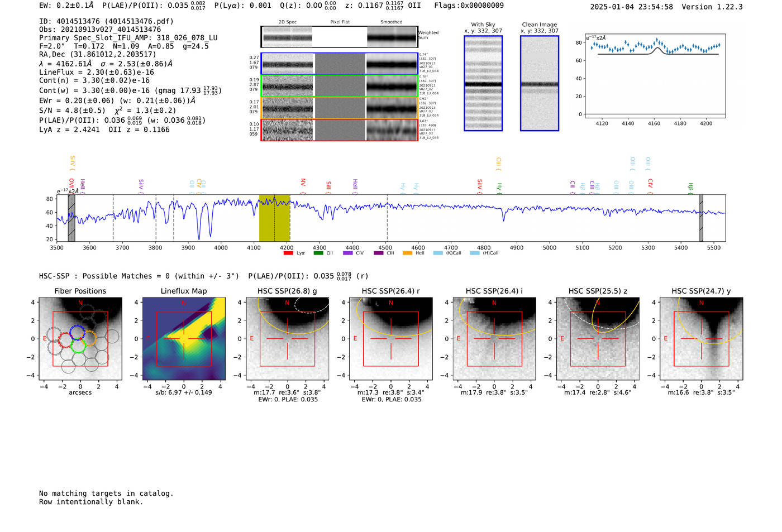
Task: Select the blue-bordered fiber spectrum row
Action: click(339, 64)
